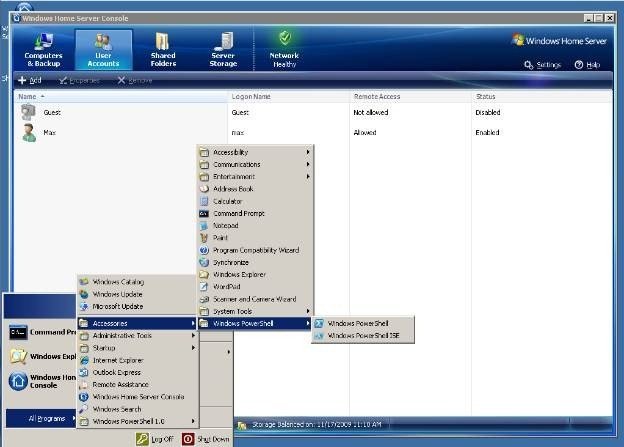
Task: Click the Properties toolbar button
Action: coord(80,80)
